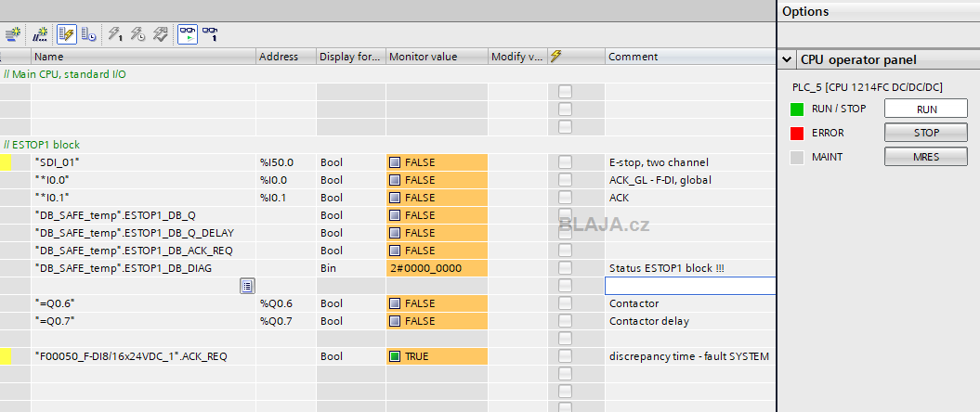Click the show advanced settings columns icon

click(89, 34)
